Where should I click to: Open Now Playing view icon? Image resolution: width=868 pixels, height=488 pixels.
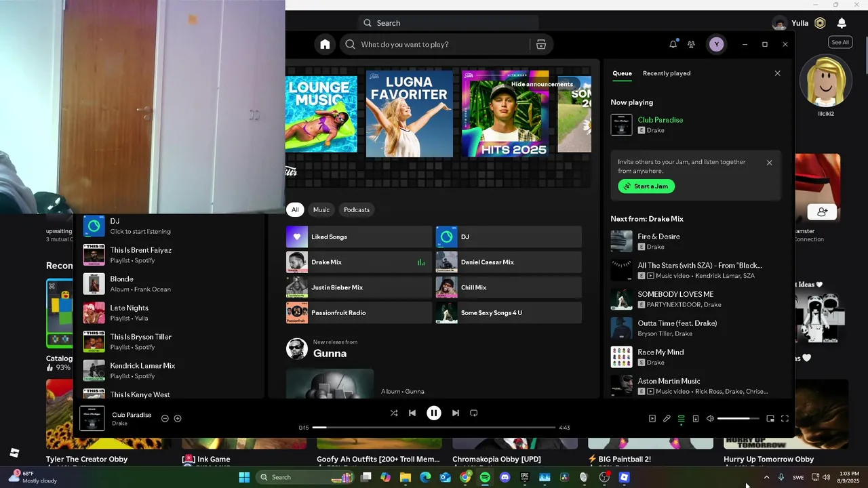[x=652, y=419]
